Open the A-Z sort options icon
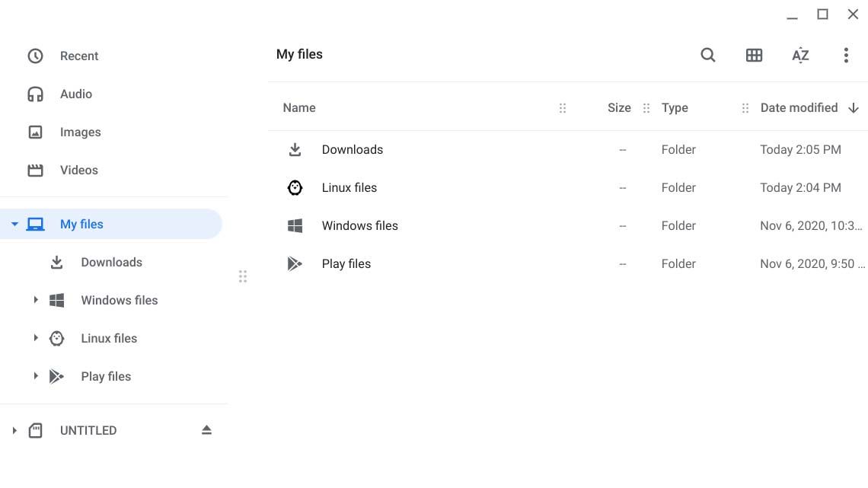The image size is (868, 488). point(800,55)
